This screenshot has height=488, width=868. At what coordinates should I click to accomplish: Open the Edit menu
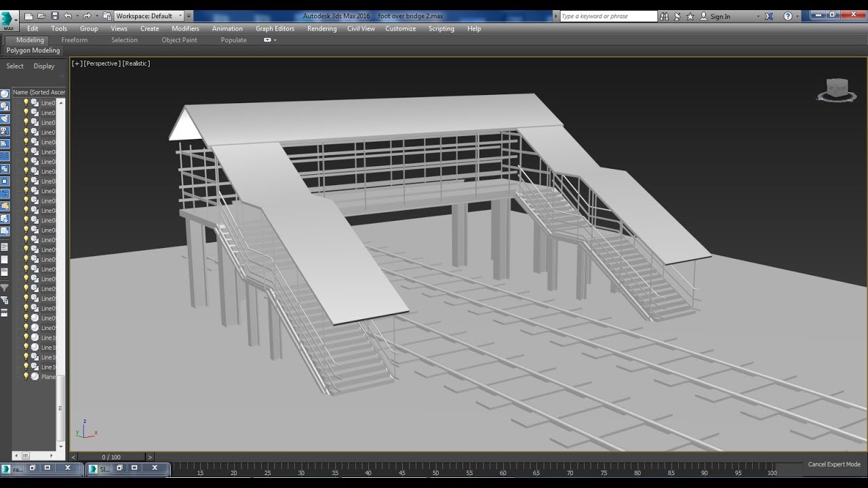(33, 28)
